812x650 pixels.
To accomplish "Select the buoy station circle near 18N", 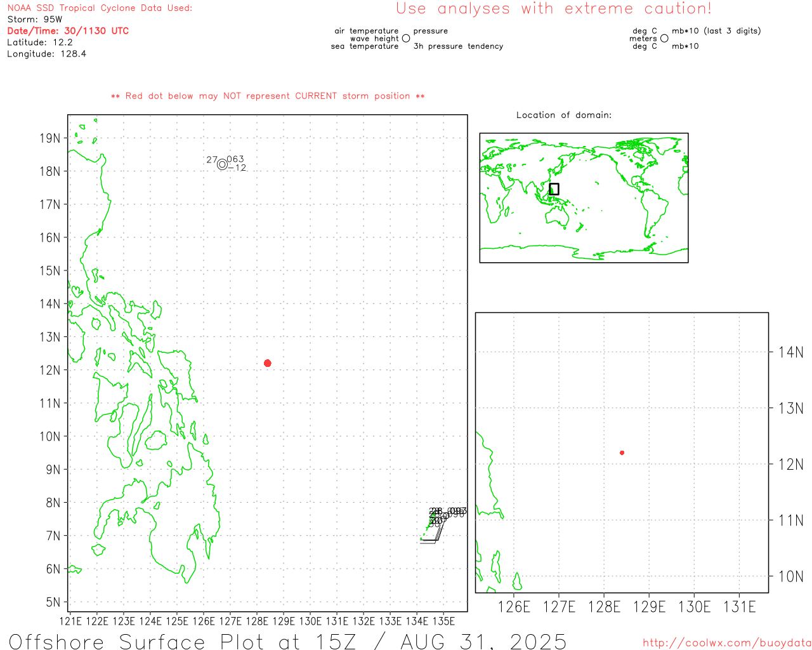I will (x=222, y=164).
